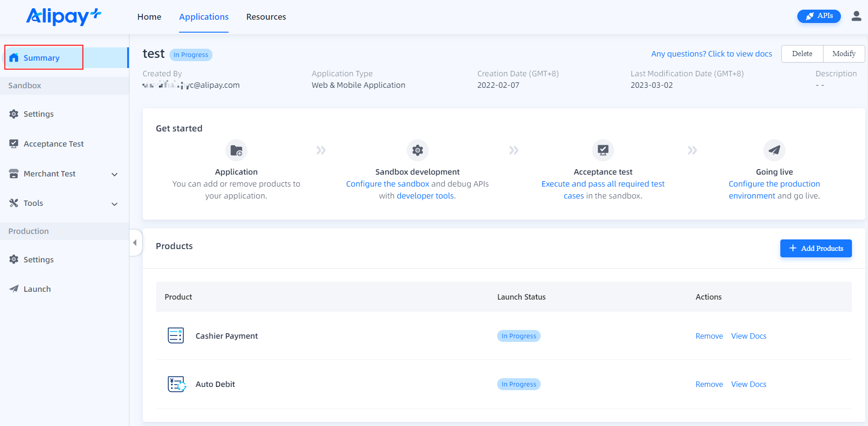
Task: Click the Acceptance test checkmark icon
Action: click(x=603, y=150)
